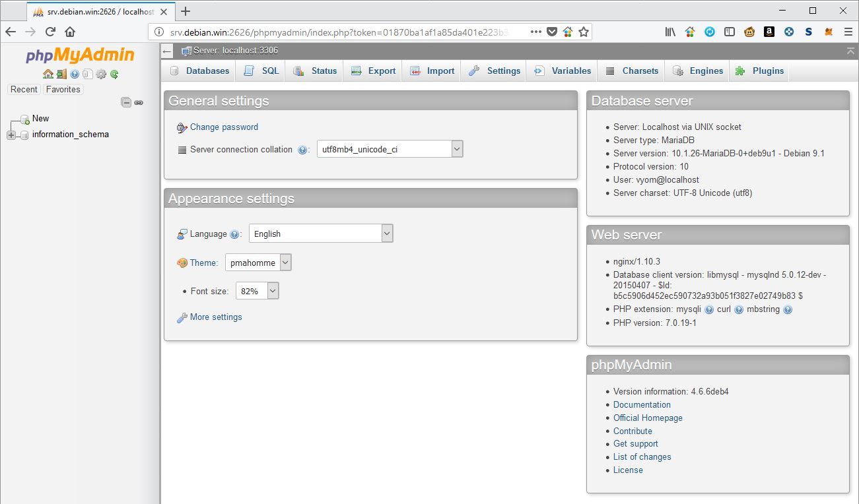Open the Engines tab
Image resolution: width=859 pixels, height=504 pixels.
click(x=698, y=71)
